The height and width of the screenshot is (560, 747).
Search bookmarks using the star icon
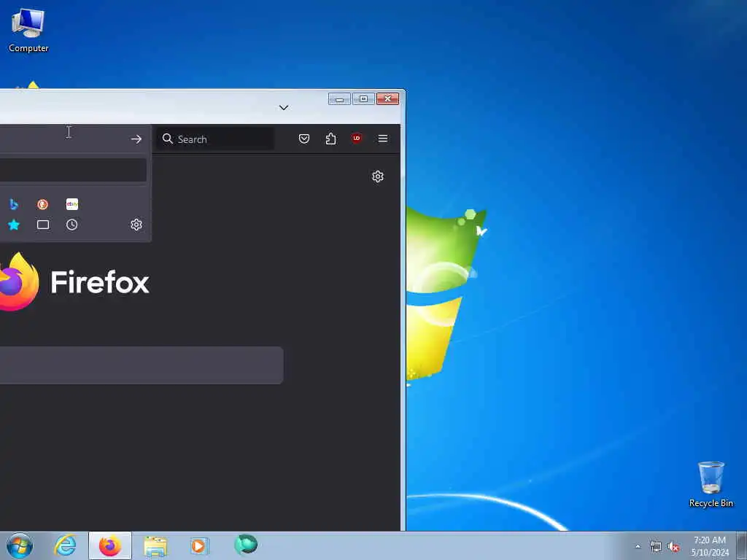14,225
